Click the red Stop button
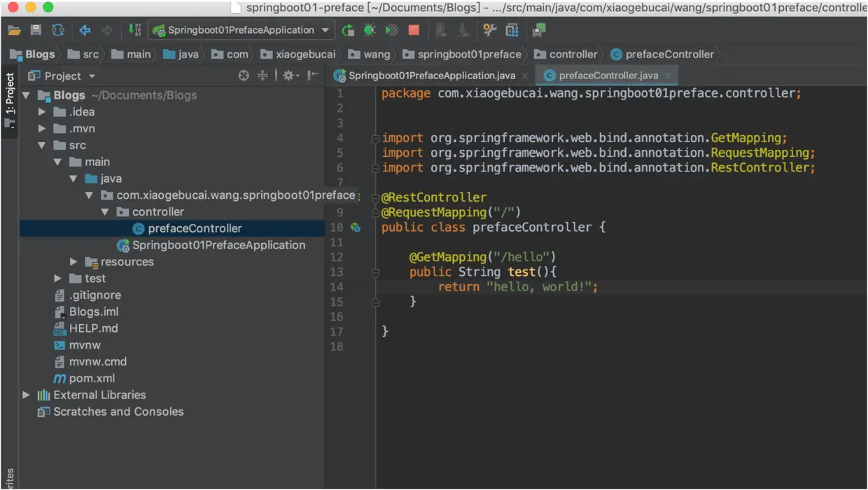Viewport: 868px width, 490px height. coord(414,31)
